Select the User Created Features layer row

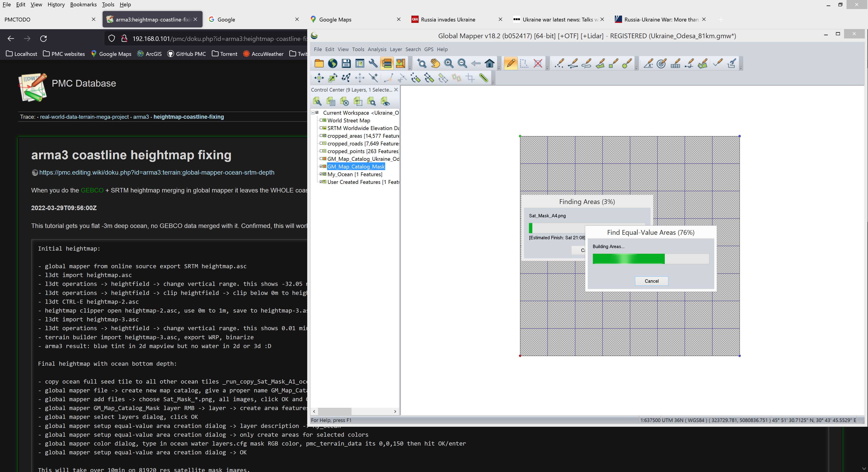click(363, 182)
